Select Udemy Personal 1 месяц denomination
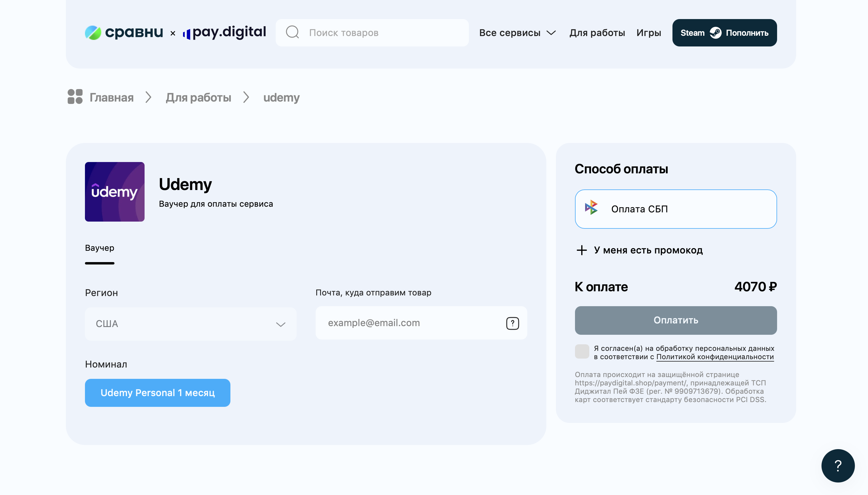Screen dimensions: 868x495 (158, 393)
